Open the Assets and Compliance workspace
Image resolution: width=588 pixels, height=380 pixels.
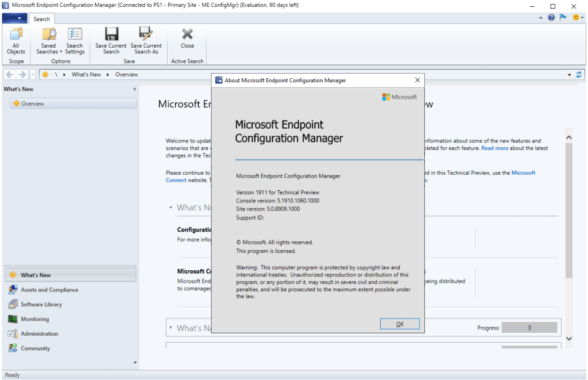click(x=49, y=290)
